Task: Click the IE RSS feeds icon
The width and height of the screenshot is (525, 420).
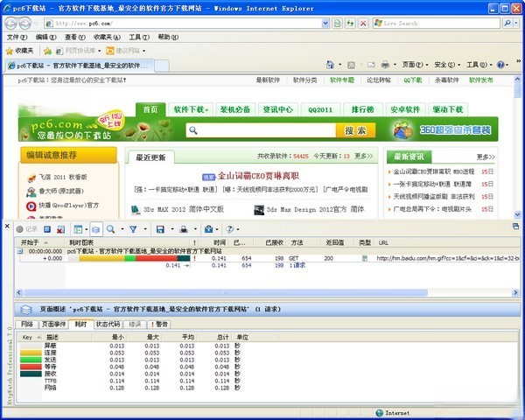Action: pos(351,65)
